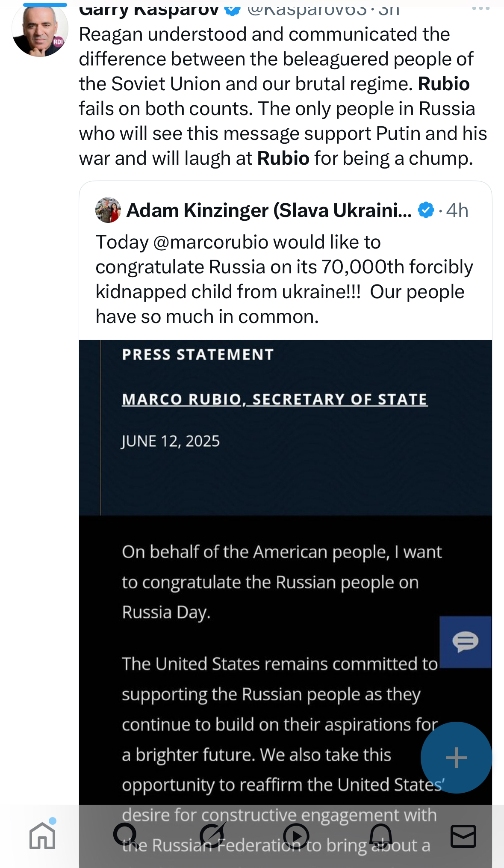This screenshot has height=868, width=504.
Task: Open the Grok slash-circle tab
Action: pos(212,835)
